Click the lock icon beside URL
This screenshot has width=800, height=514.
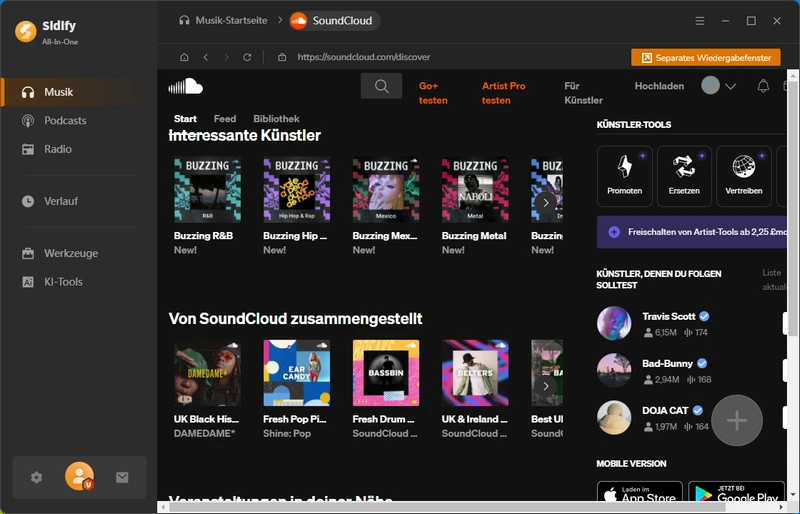pos(282,57)
